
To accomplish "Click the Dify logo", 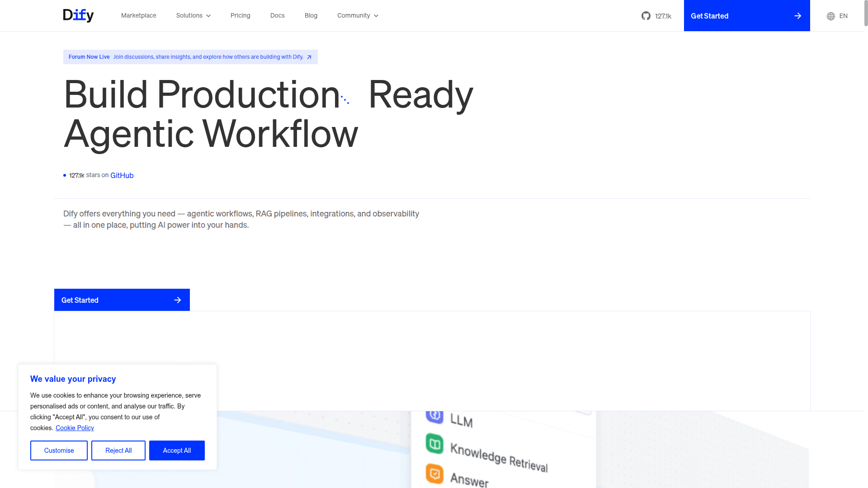I will pyautogui.click(x=78, y=15).
